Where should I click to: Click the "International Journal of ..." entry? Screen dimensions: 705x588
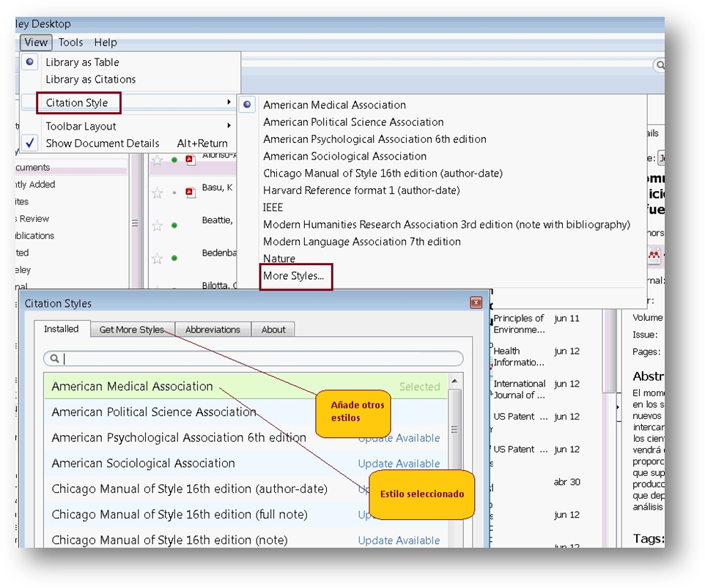tap(520, 390)
